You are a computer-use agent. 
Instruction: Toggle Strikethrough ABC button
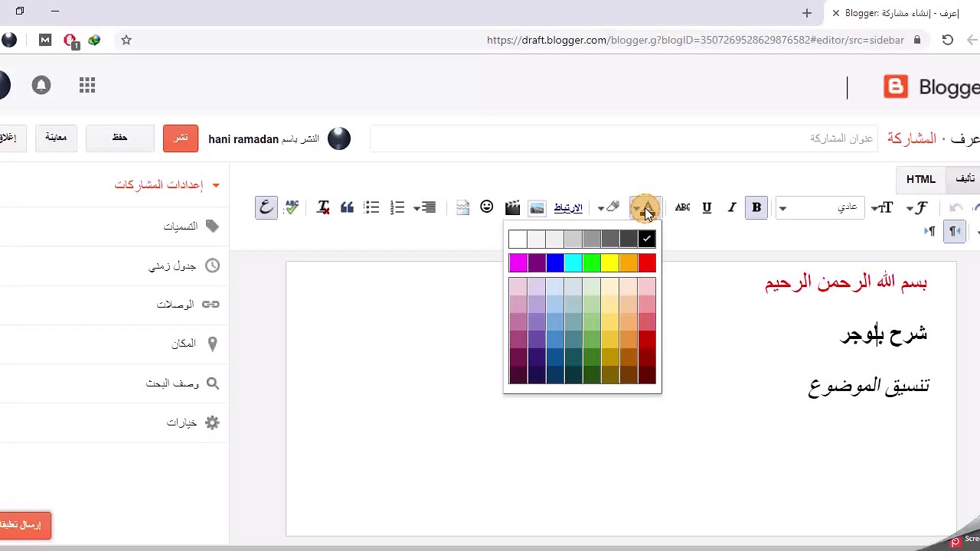tap(682, 207)
